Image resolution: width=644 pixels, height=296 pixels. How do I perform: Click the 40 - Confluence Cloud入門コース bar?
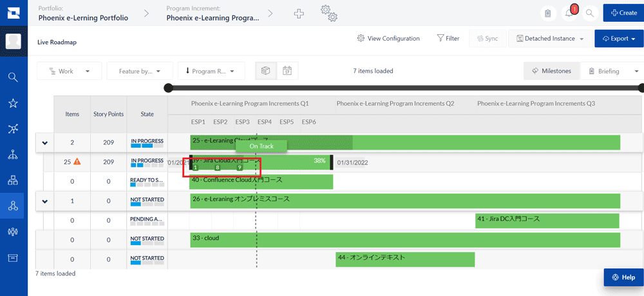[x=261, y=181]
